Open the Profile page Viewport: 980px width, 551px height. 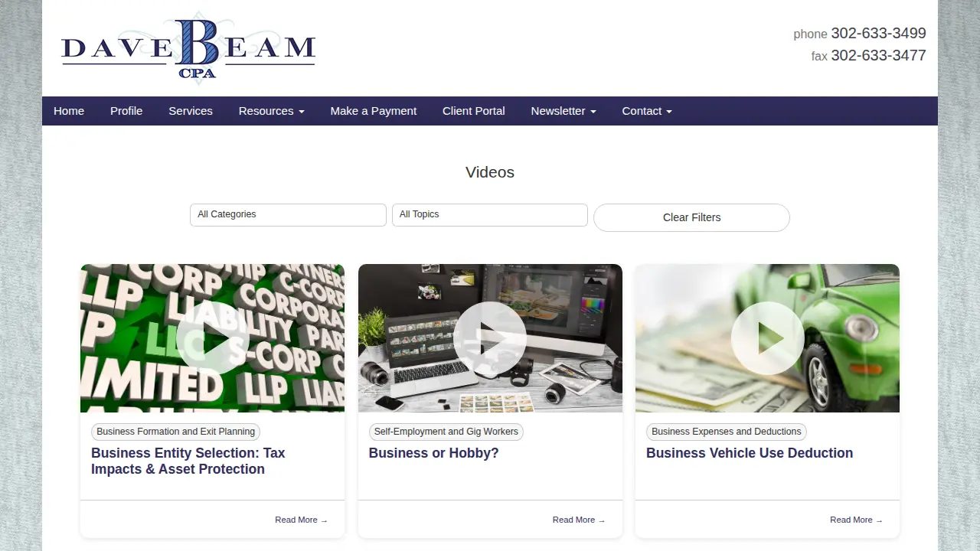pyautogui.click(x=126, y=111)
